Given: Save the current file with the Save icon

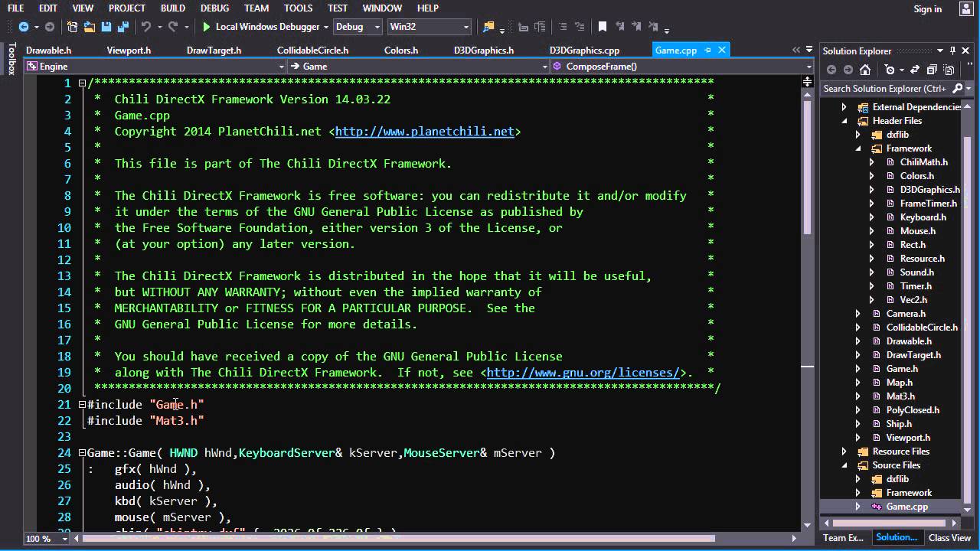Looking at the screenshot, I should pos(106,27).
